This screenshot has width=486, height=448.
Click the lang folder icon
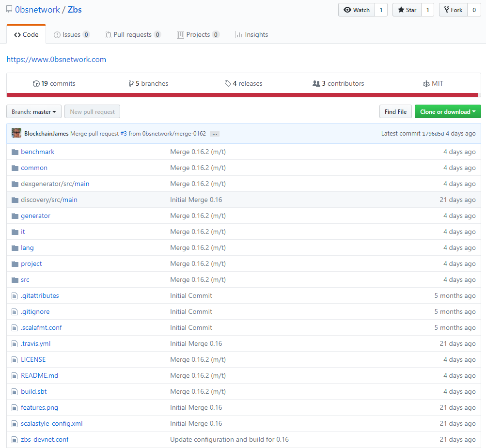(x=15, y=248)
